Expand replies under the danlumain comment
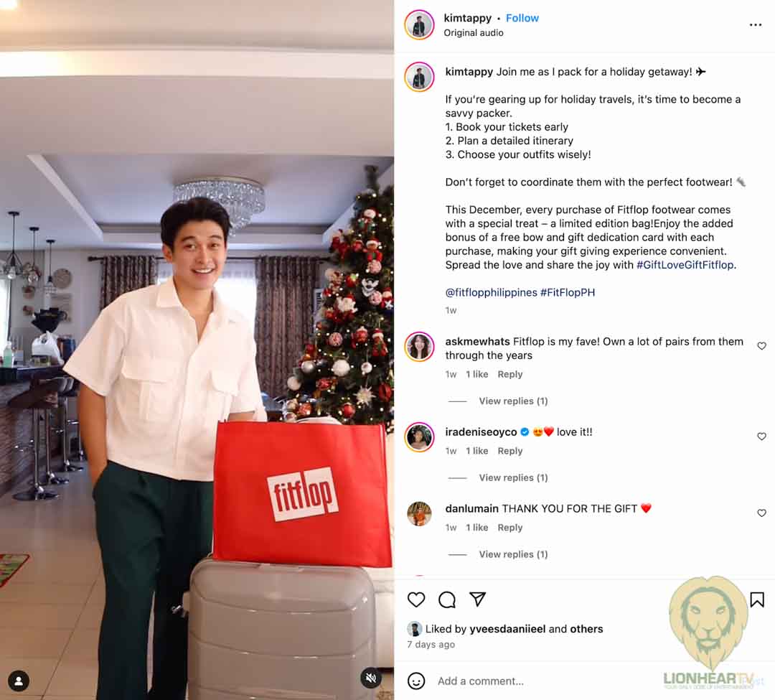Screen dimensions: 775x700 [513, 554]
